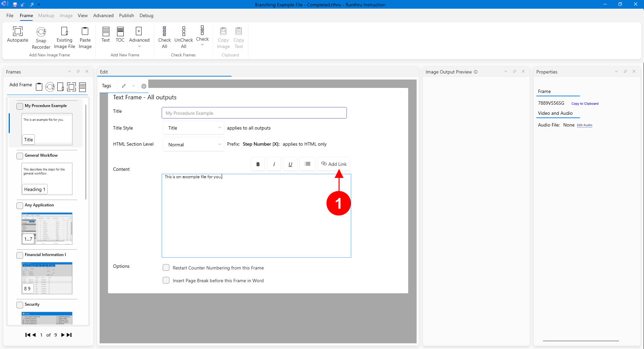This screenshot has height=349, width=644.
Task: Toggle bold formatting in Content toolbar
Action: point(258,164)
